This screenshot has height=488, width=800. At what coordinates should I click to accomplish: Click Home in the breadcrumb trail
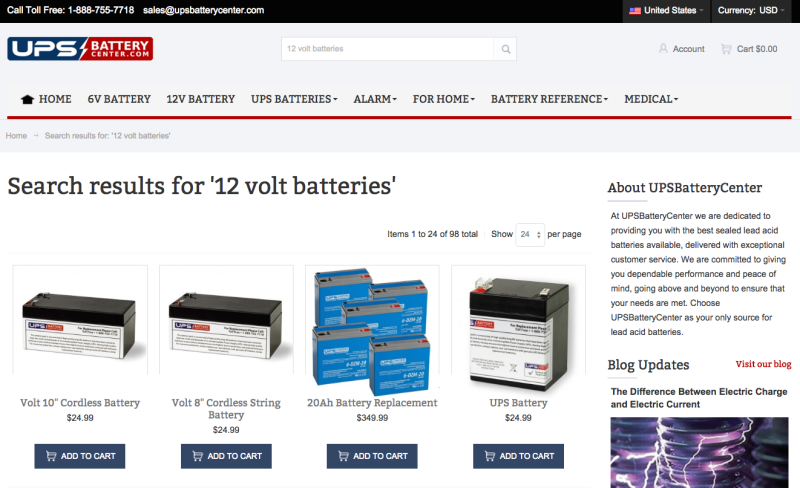[x=16, y=136]
